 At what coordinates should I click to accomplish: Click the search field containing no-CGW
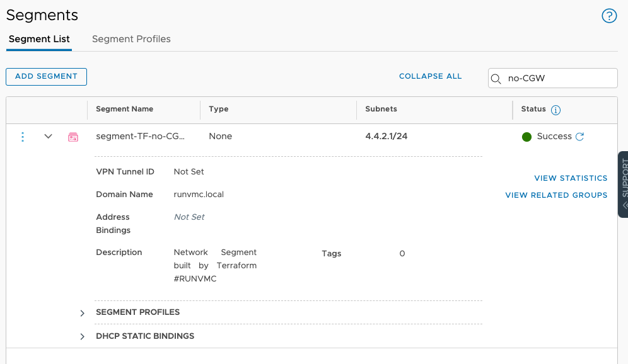tap(558, 79)
